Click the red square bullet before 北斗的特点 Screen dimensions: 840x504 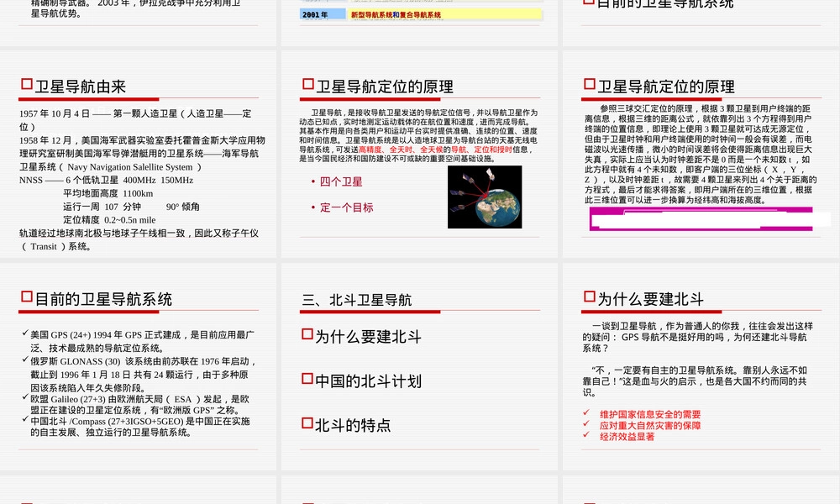click(x=307, y=423)
